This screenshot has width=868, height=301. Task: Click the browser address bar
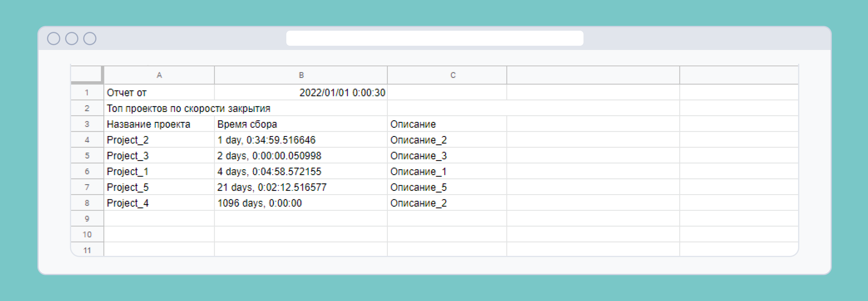point(435,38)
